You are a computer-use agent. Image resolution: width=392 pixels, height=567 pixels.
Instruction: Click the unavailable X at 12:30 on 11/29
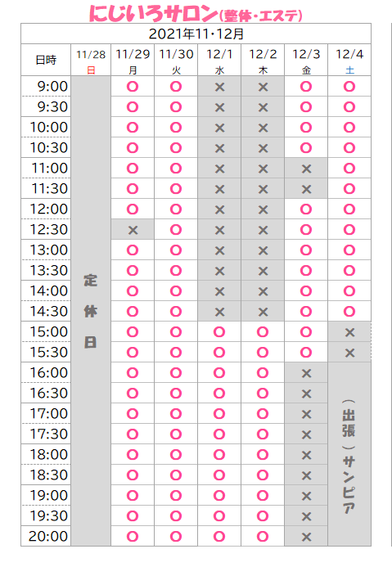tap(133, 230)
